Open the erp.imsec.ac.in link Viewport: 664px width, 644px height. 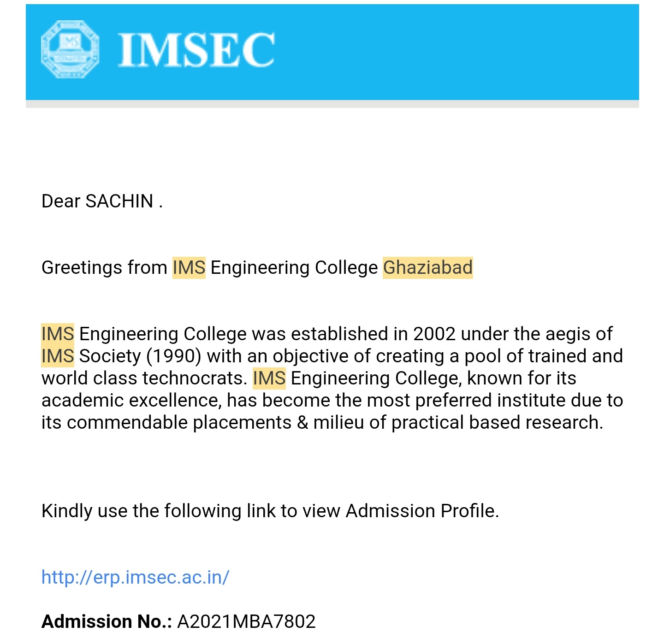[135, 577]
